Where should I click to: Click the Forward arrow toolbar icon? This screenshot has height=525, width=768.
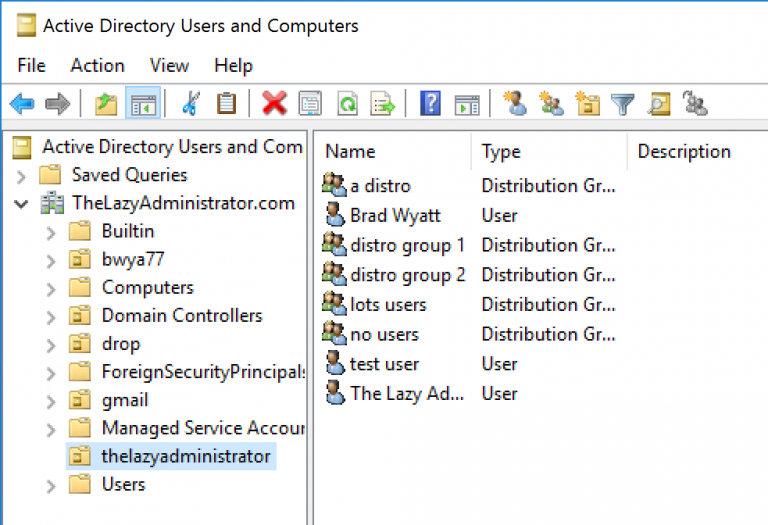[x=58, y=104]
